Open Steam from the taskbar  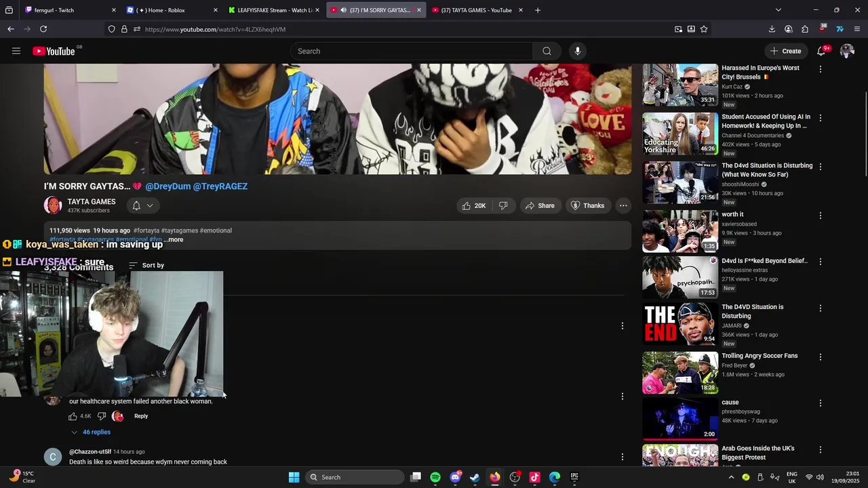pos(475,477)
